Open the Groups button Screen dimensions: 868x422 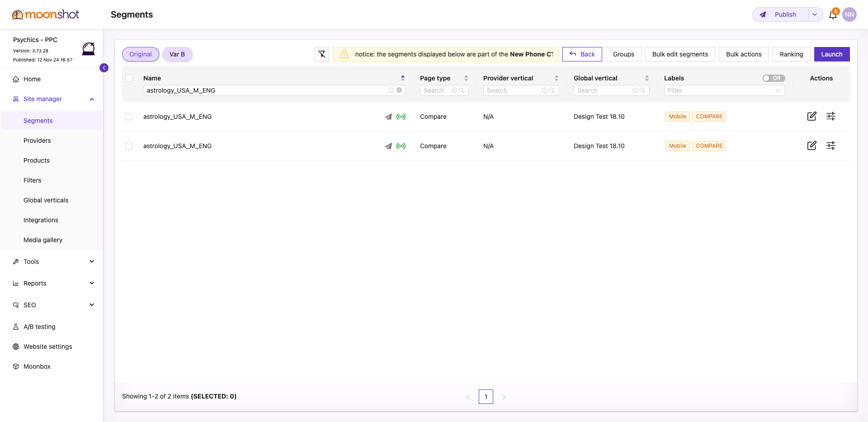point(623,54)
